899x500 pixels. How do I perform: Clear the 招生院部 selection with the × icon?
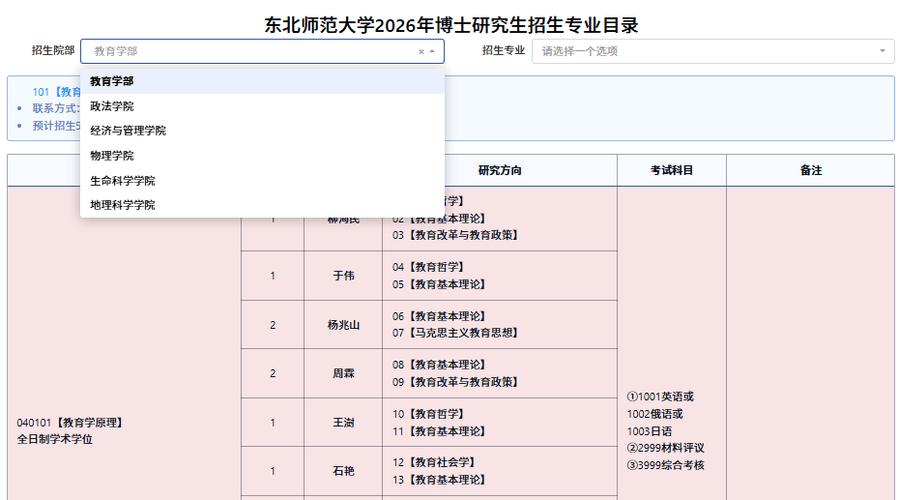click(x=421, y=52)
